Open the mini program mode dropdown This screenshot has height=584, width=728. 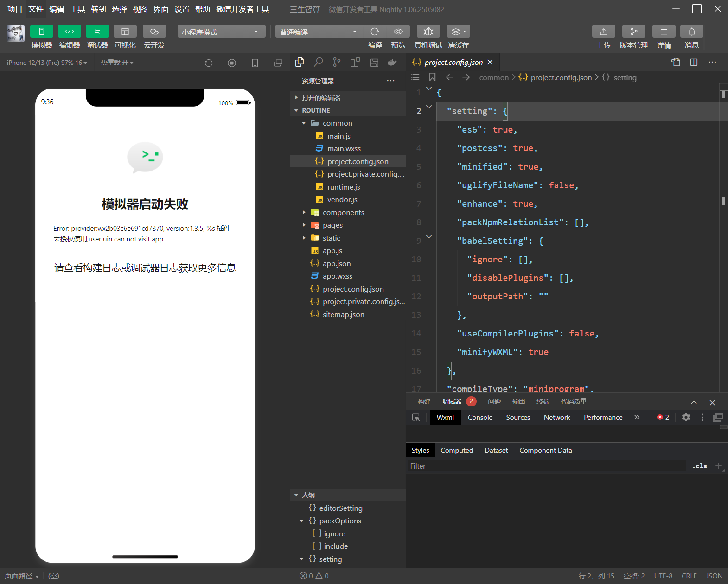click(x=221, y=32)
